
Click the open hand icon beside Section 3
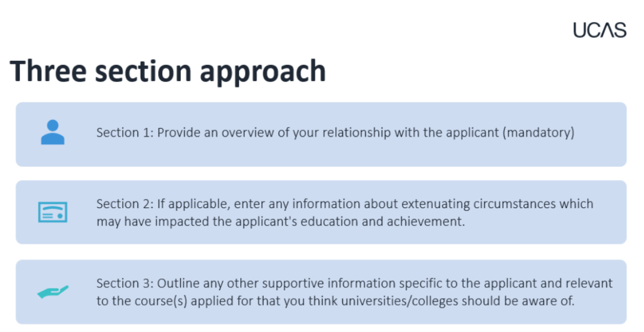click(x=52, y=292)
